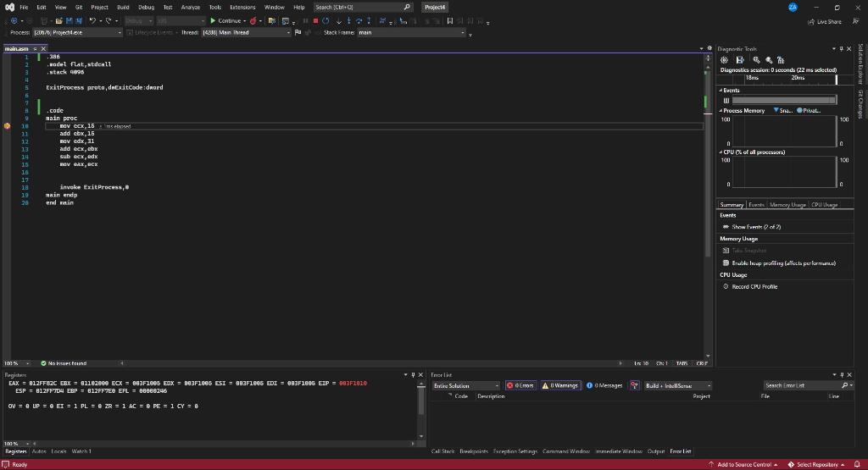The height and width of the screenshot is (470, 868).
Task: Open the Solution Explorer side tab
Action: [x=860, y=63]
